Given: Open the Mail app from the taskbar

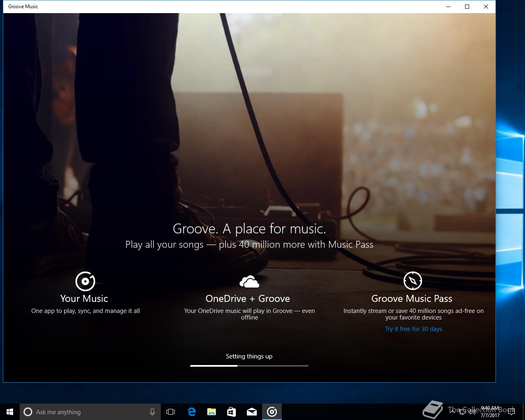Looking at the screenshot, I should (252, 412).
